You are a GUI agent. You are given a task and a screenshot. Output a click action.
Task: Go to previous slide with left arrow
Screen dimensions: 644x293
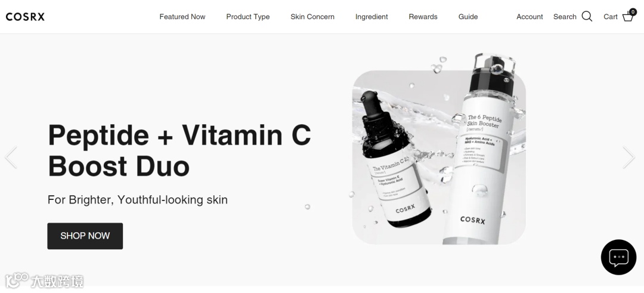tap(11, 158)
